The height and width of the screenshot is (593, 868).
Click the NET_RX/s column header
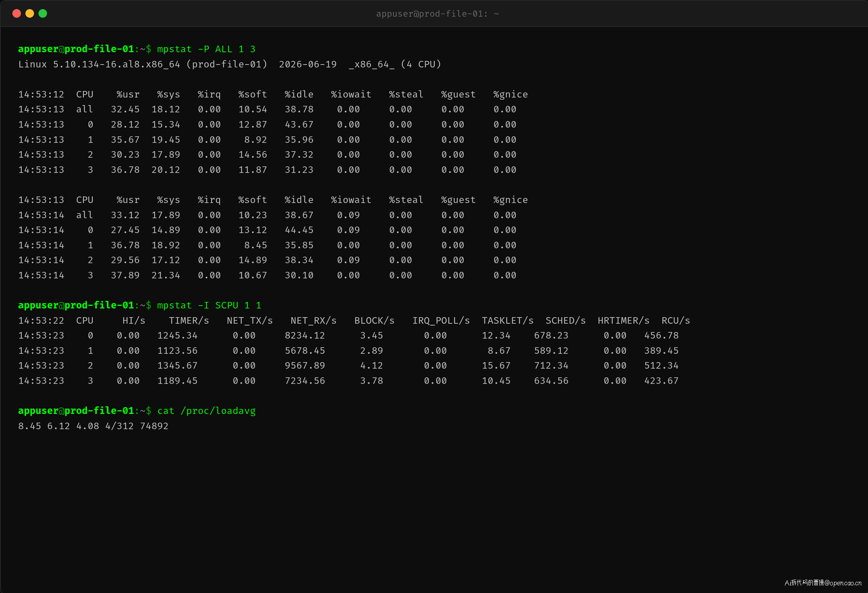point(314,320)
